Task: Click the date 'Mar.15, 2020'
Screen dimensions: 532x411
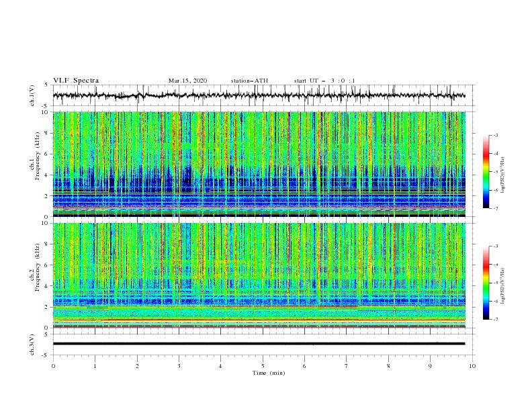Action: (x=187, y=81)
